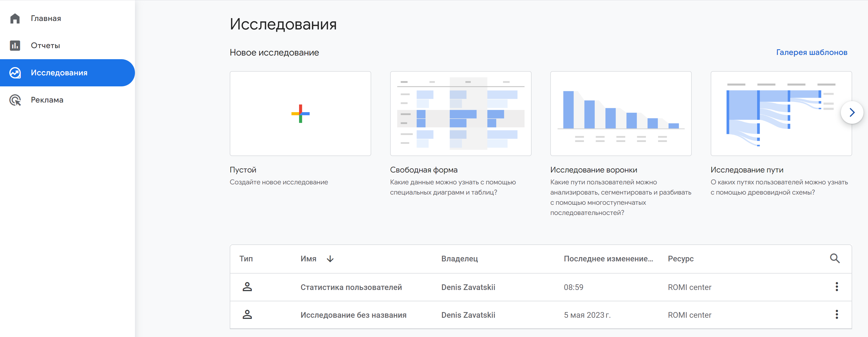Click the Главная home icon
This screenshot has width=868, height=337.
point(15,18)
